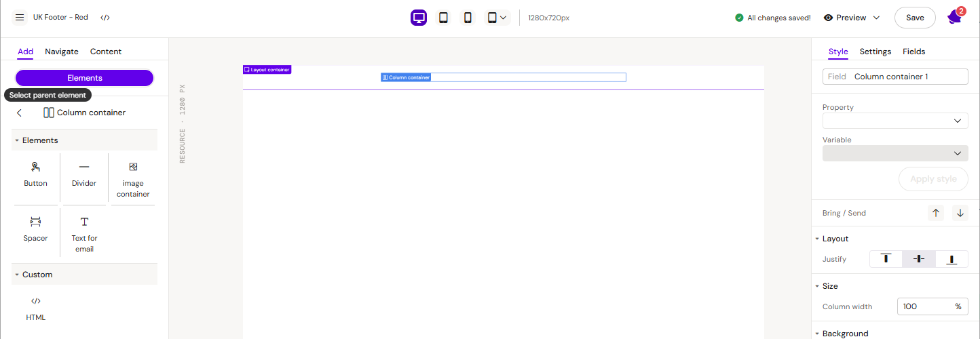Add a Button element
Image resolution: width=980 pixels, height=339 pixels.
pyautogui.click(x=36, y=174)
